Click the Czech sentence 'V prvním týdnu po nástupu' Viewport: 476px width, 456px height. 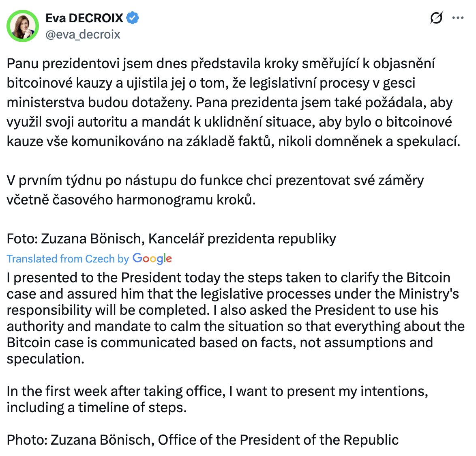(215, 190)
